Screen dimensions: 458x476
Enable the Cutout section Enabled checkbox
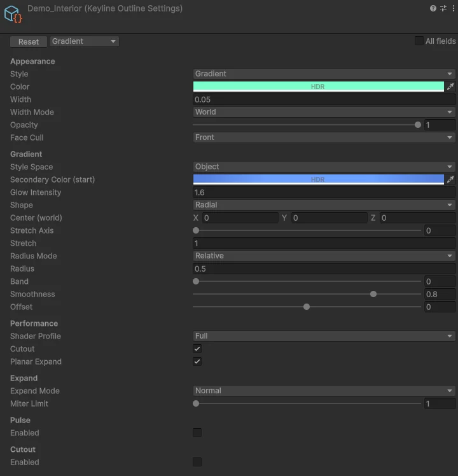(x=197, y=462)
